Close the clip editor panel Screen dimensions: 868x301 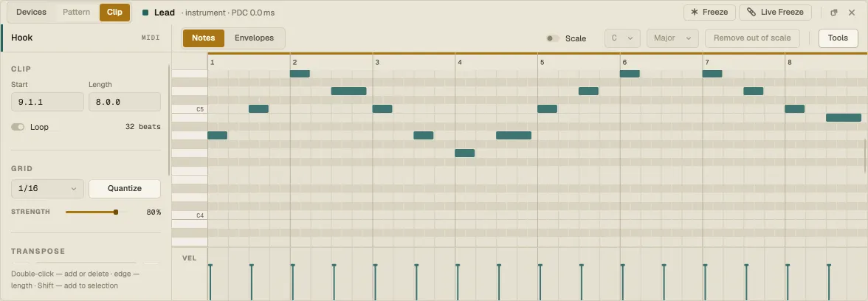[852, 12]
